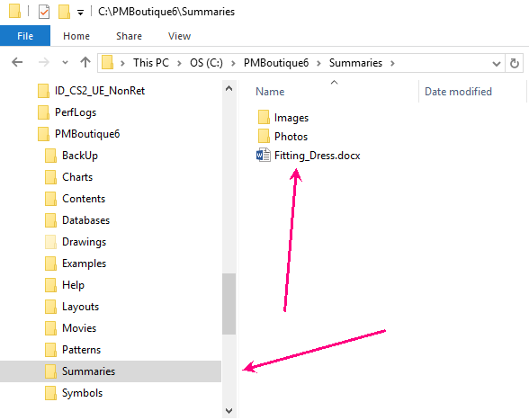Image resolution: width=529 pixels, height=420 pixels.
Task: Open the Share ribbon tab
Action: click(129, 36)
